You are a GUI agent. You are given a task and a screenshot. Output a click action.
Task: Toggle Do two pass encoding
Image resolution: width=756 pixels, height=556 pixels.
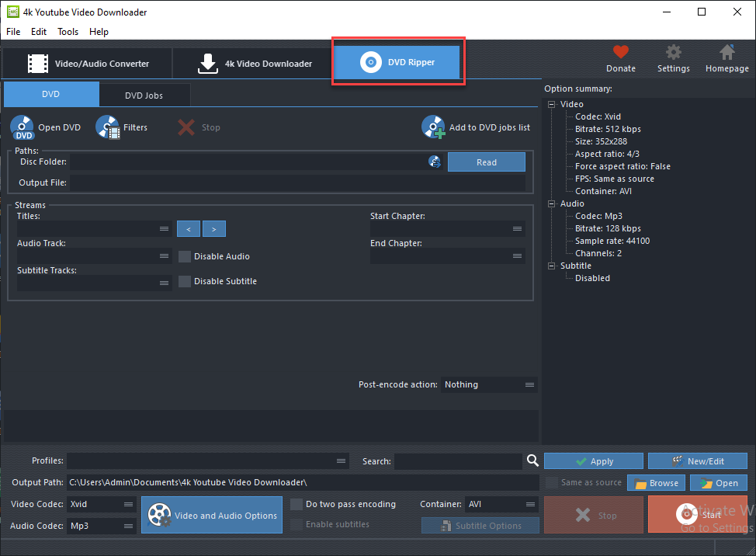coord(297,504)
